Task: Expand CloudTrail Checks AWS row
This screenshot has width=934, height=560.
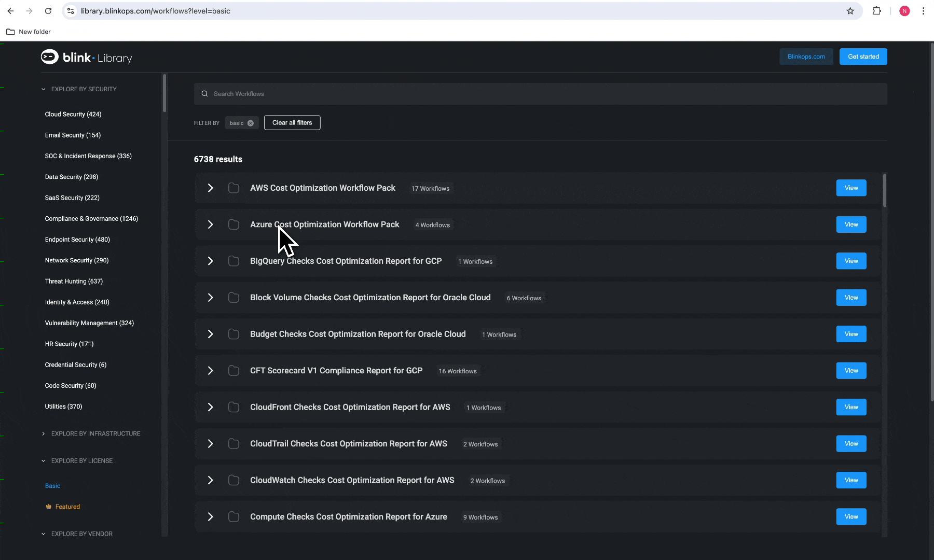Action: click(x=210, y=444)
